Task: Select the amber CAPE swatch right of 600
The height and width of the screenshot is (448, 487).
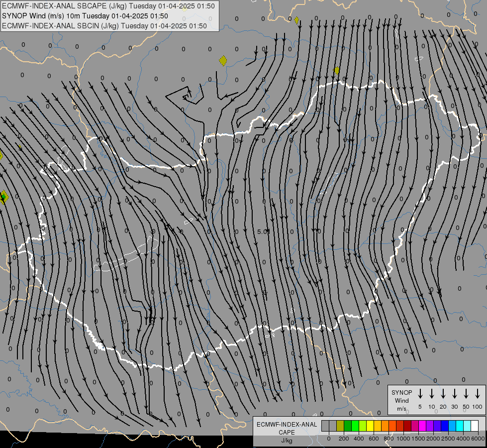Action: click(378, 426)
